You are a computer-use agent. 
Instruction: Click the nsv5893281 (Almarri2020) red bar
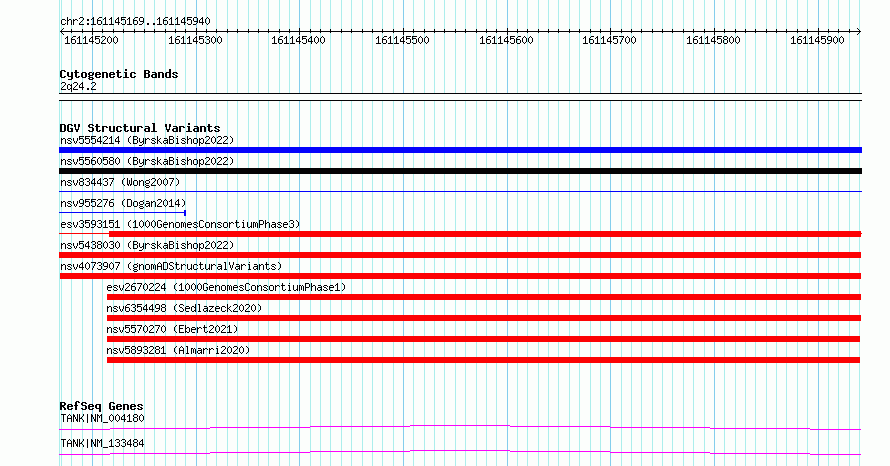(483, 360)
